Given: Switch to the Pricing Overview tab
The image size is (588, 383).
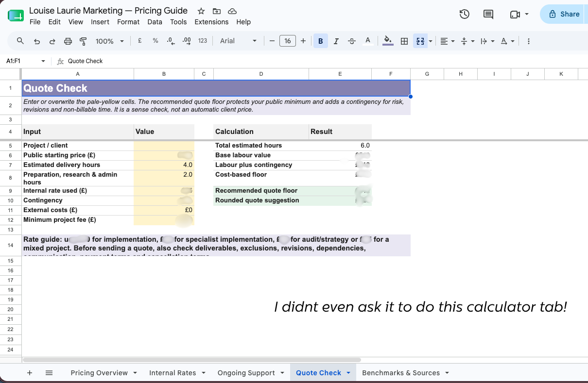Looking at the screenshot, I should click(x=99, y=373).
